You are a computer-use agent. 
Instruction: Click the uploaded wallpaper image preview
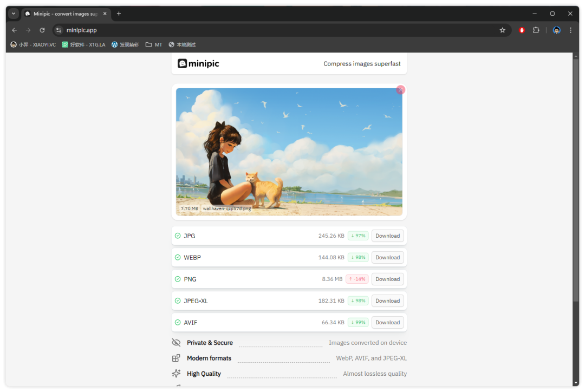pyautogui.click(x=289, y=152)
